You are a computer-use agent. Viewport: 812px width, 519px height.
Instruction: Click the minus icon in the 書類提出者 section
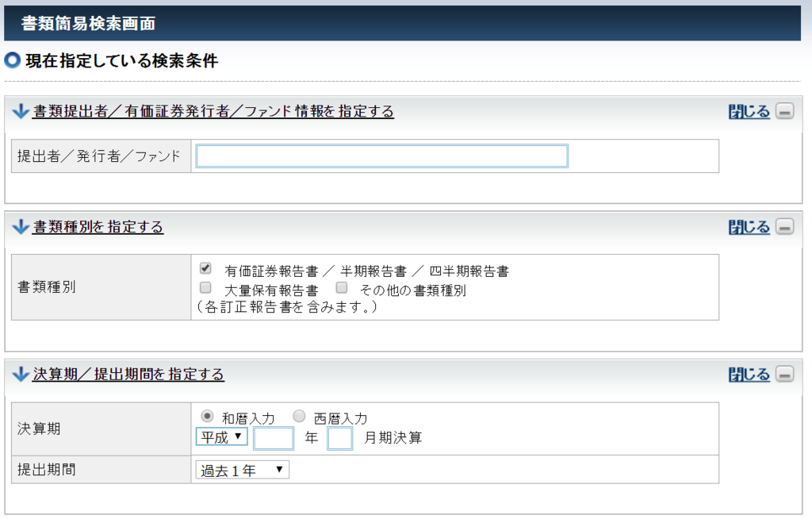(785, 111)
